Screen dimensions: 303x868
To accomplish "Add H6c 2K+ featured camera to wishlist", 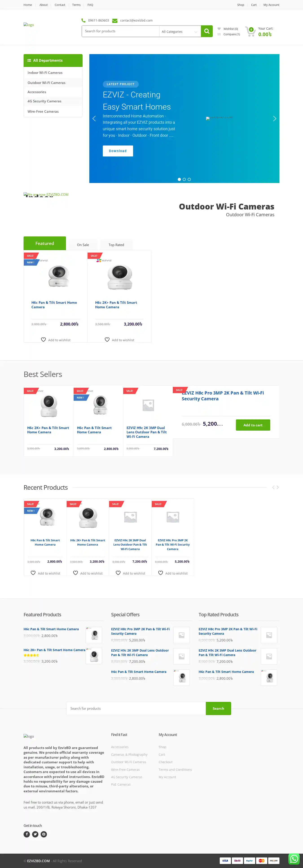I will (x=119, y=340).
